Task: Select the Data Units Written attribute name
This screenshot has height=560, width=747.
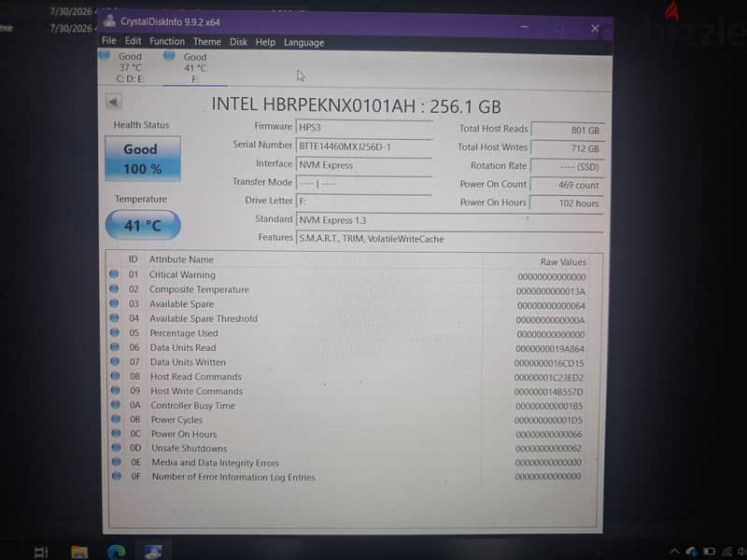Action: pos(188,362)
